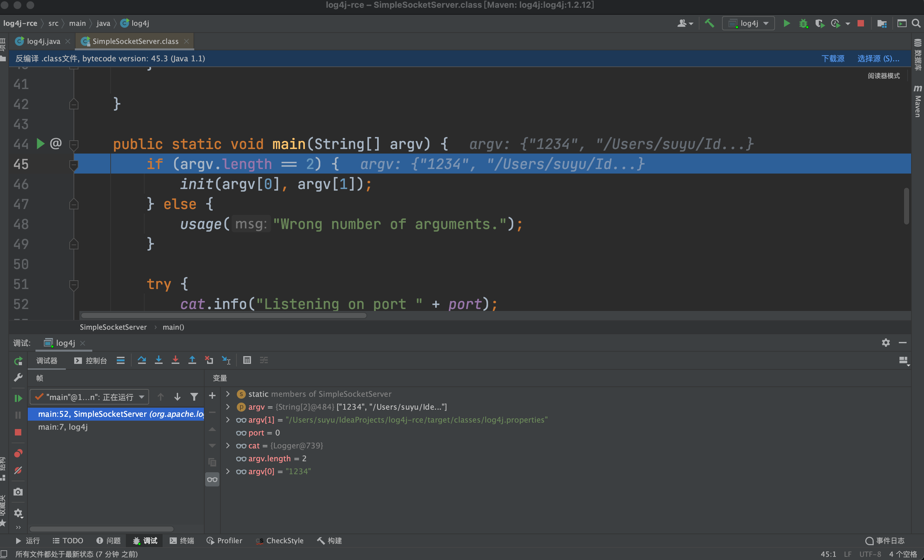
Task: Step Out using the blue up arrow
Action: tap(192, 360)
